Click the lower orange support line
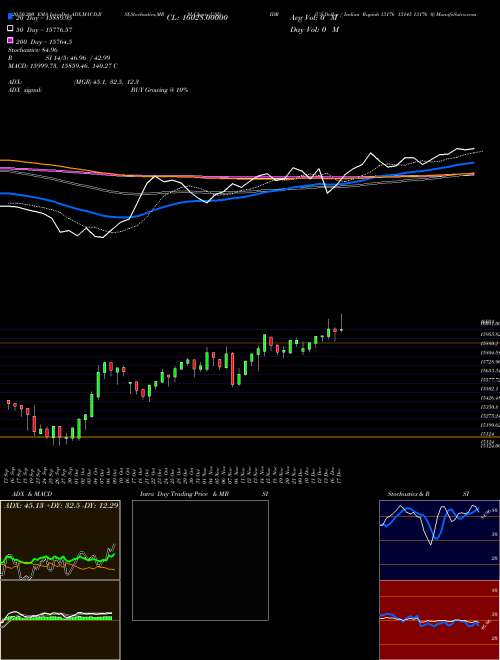Screen dimensions: 500x660 click(x=250, y=437)
